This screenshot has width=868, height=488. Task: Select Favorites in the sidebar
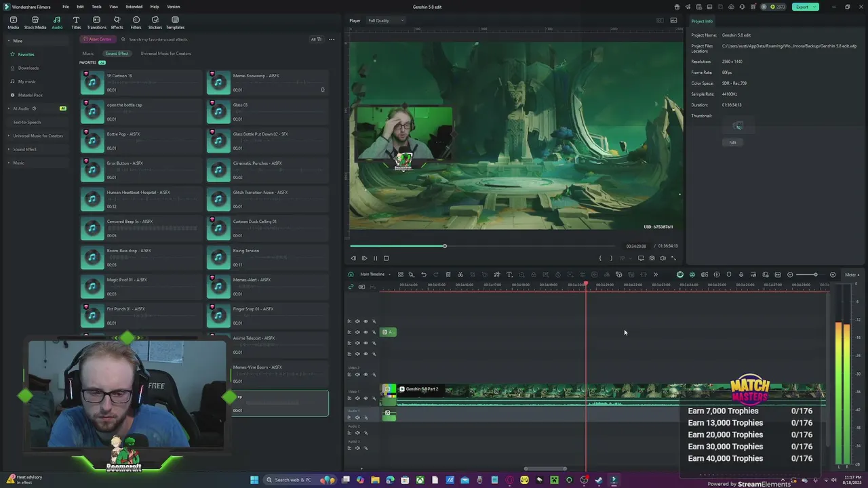tap(26, 54)
